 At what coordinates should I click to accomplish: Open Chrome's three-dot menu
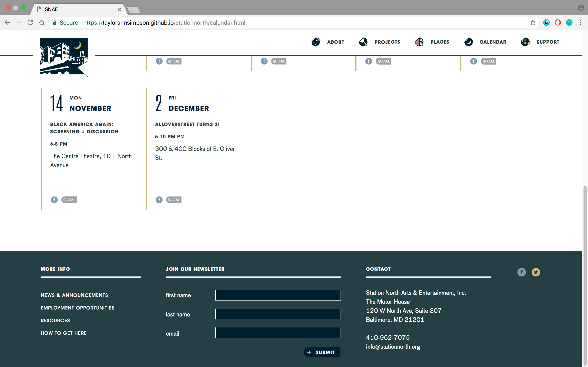click(x=580, y=23)
